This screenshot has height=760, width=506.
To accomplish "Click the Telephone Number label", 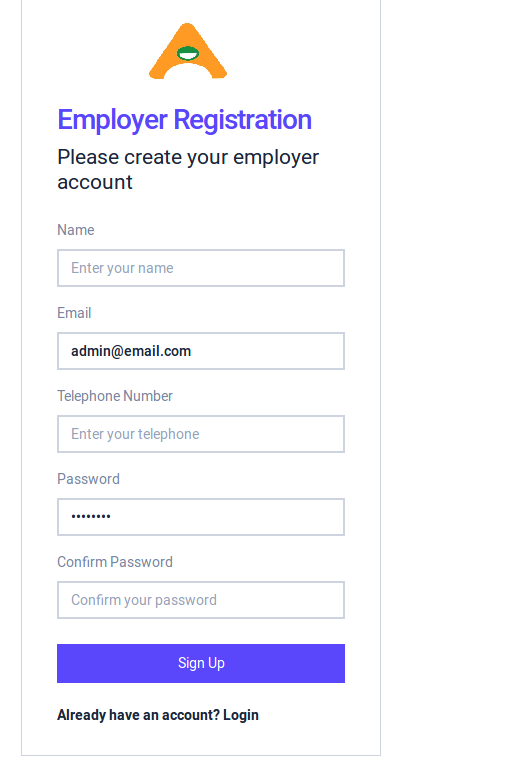I will (x=115, y=396).
